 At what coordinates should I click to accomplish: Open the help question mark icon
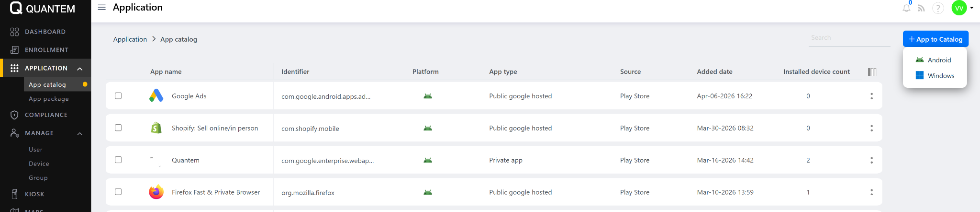[938, 8]
